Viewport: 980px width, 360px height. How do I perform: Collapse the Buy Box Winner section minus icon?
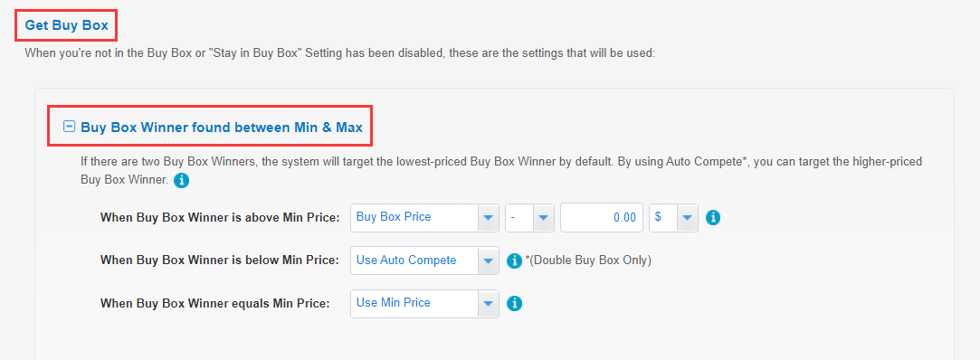(x=70, y=127)
